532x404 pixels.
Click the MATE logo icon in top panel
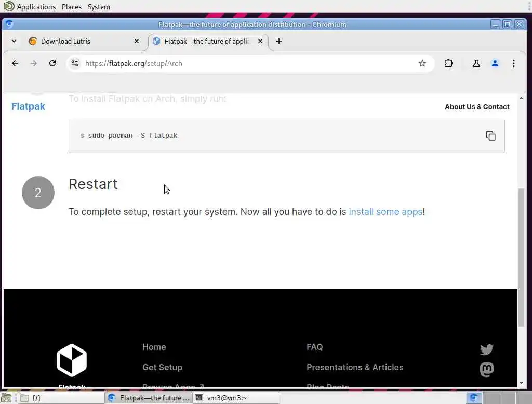point(9,6)
